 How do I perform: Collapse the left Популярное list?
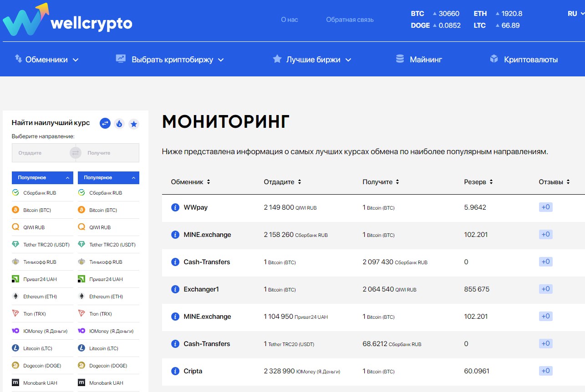42,178
